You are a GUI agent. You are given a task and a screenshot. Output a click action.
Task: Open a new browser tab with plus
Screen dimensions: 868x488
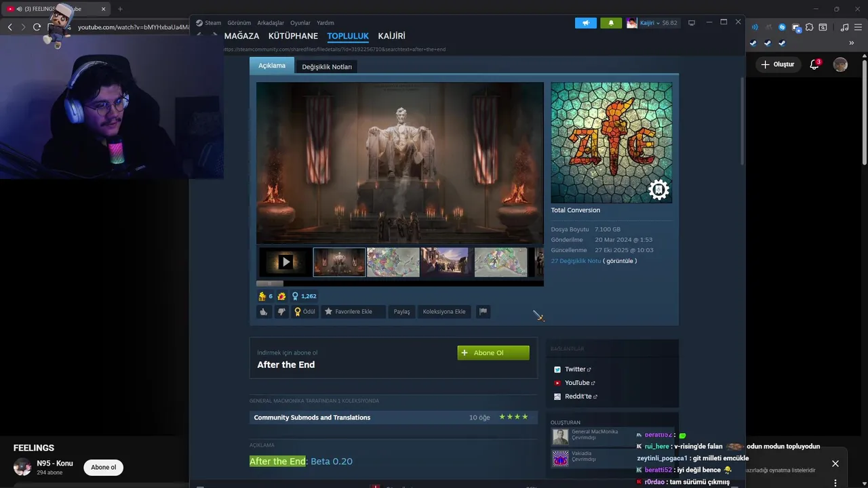(120, 9)
